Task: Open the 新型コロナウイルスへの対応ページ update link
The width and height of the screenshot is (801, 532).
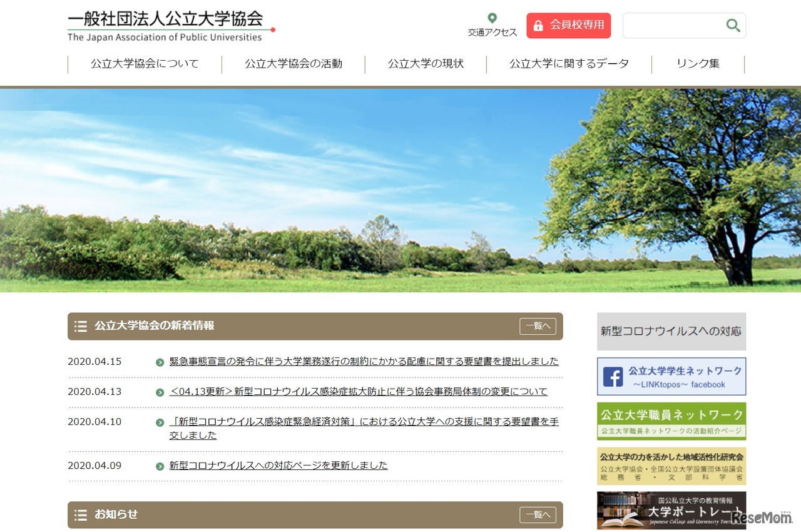Action: (x=277, y=466)
